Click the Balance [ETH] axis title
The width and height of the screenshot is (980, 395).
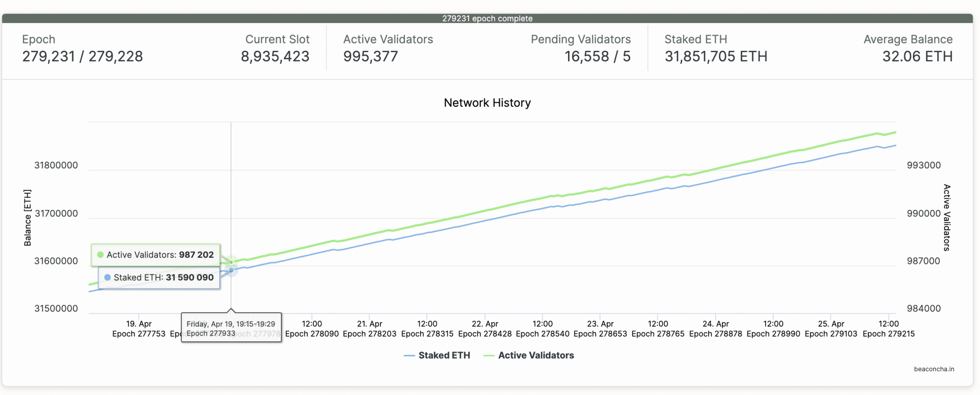click(x=28, y=218)
